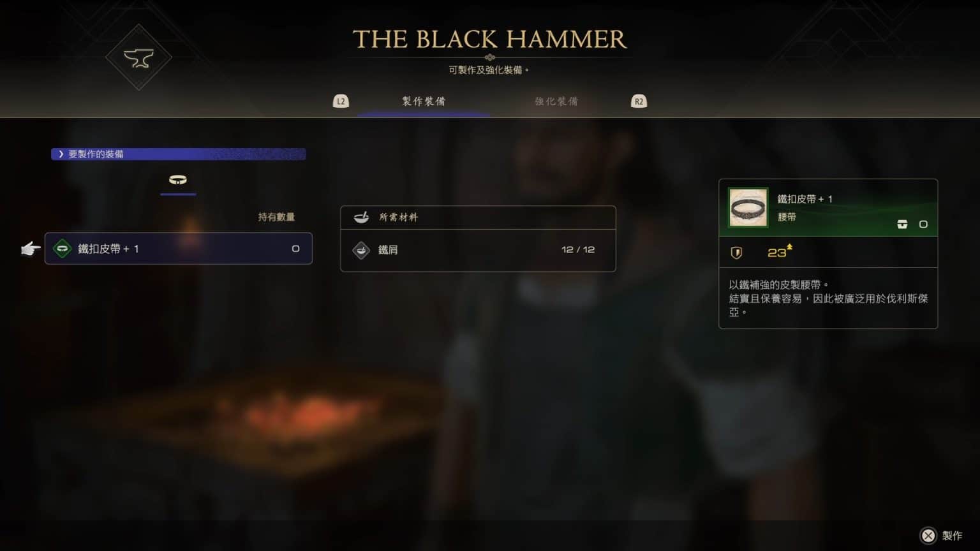Screen dimensions: 980x551
Task: Click the green belt icon beside 鐵扣皮帶 + 1
Action: (62, 249)
